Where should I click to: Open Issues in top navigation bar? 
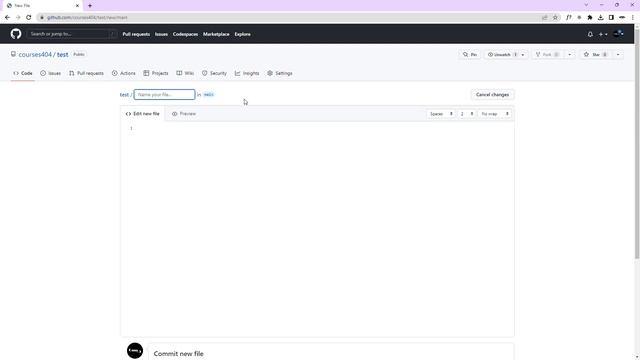coord(161,34)
